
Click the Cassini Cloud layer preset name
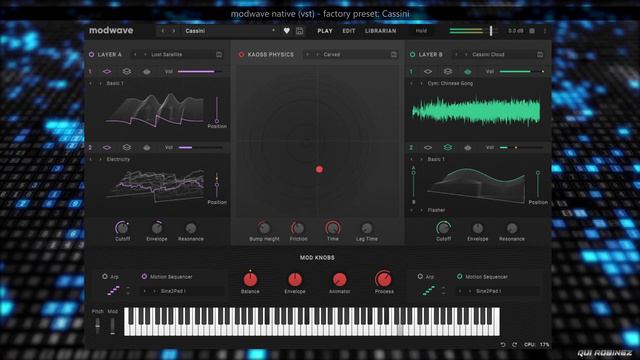[x=488, y=54]
